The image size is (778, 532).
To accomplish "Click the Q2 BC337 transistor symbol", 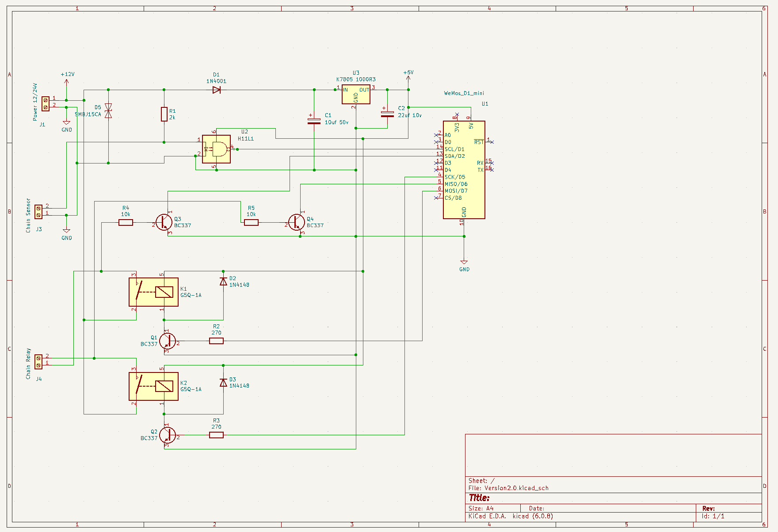I will pos(168,435).
